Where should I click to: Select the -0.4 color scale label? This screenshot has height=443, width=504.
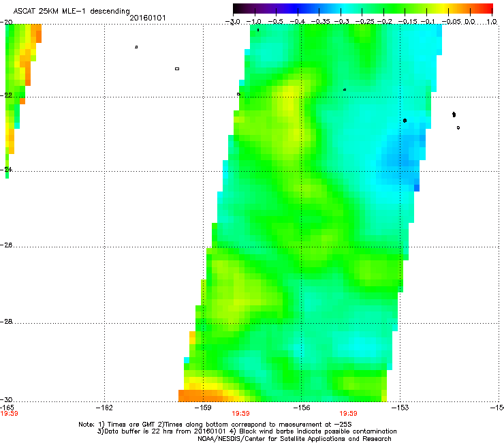coord(298,22)
